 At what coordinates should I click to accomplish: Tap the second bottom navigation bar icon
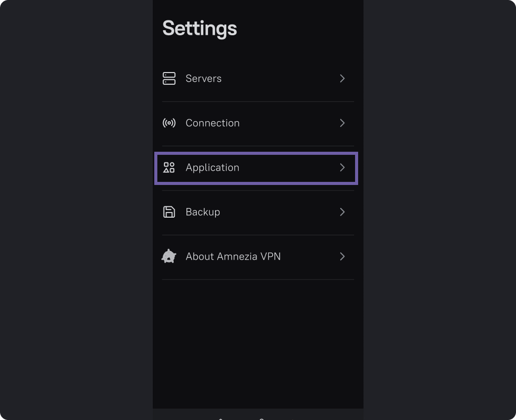(x=262, y=418)
